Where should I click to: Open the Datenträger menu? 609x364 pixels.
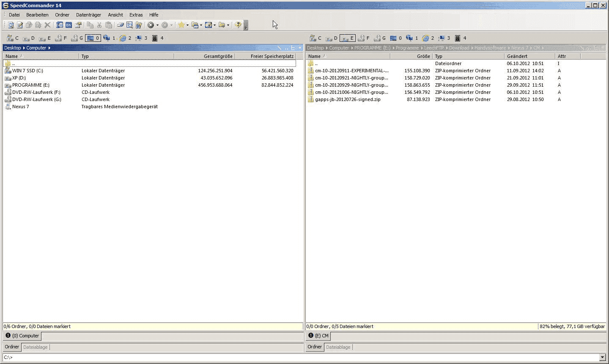(x=88, y=15)
